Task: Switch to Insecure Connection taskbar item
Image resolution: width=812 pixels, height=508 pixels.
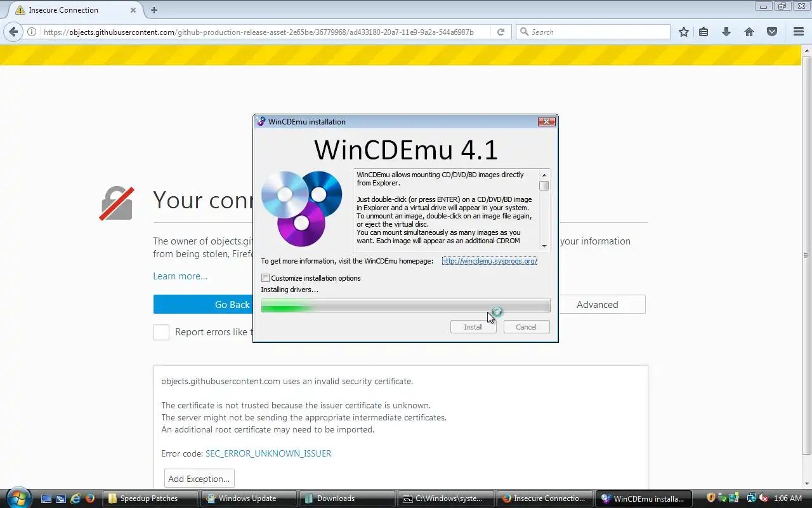Action: [544, 498]
